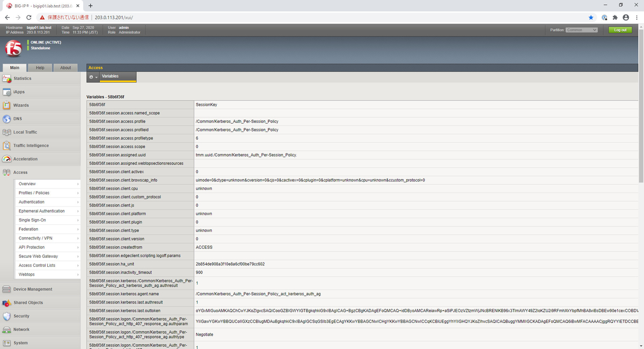
Task: Click the 58b6f36f.session.ha_unit value
Action: [x=230, y=264]
